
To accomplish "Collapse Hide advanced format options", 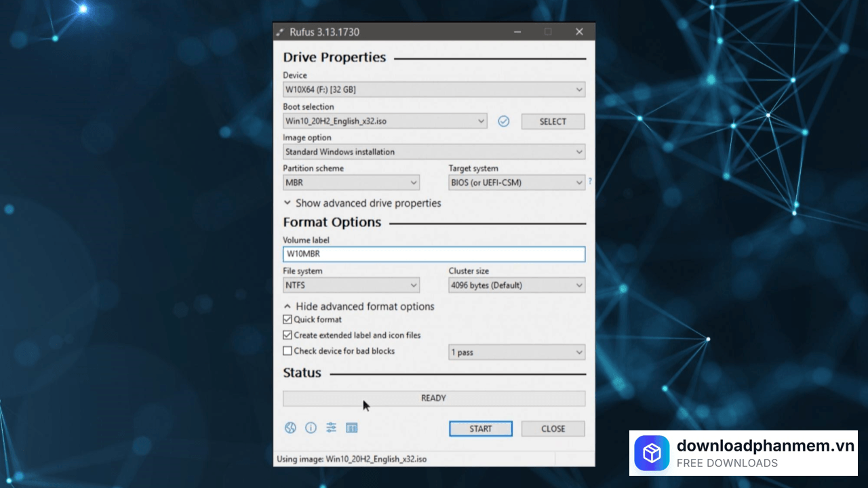I will [x=359, y=306].
